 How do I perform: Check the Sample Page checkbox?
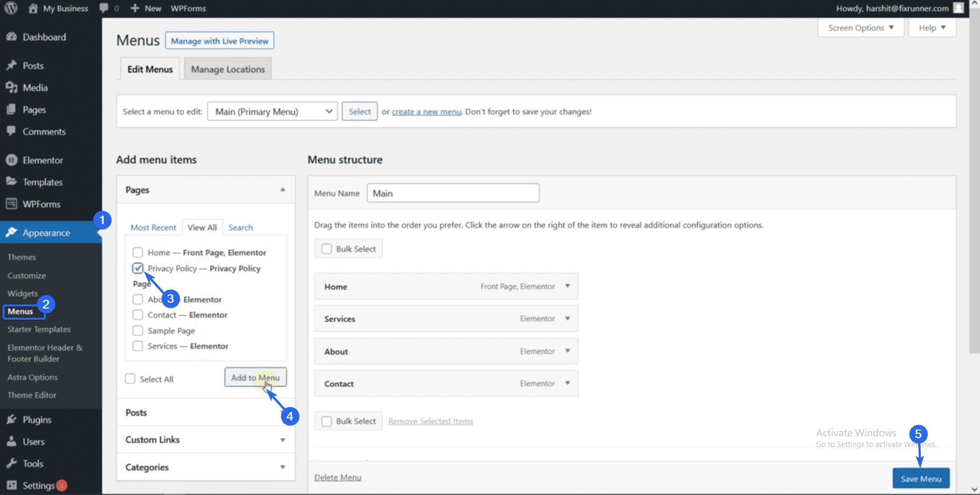[x=138, y=331]
